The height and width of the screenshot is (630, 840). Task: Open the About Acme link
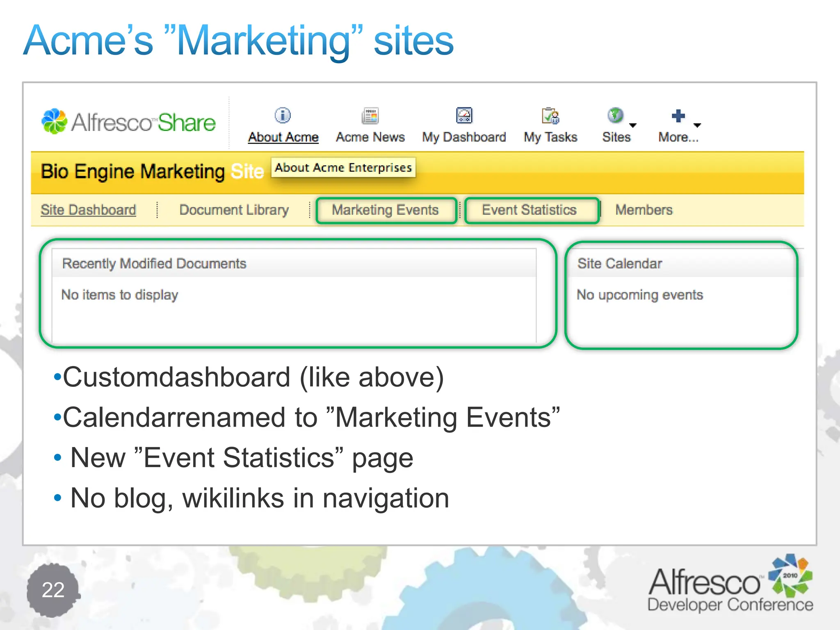pos(283,137)
